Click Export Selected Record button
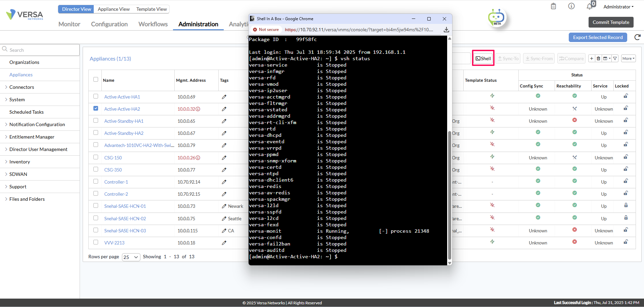The height and width of the screenshot is (307, 644). point(598,37)
